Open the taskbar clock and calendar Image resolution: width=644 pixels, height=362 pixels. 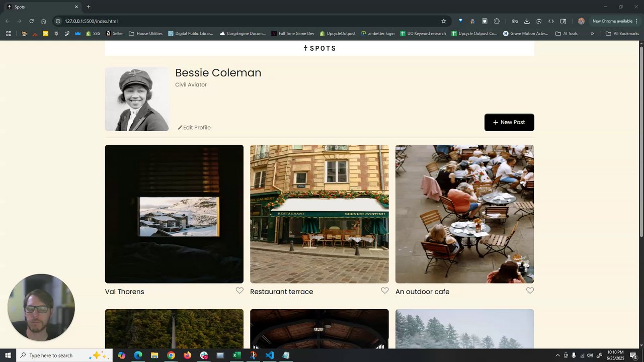[x=616, y=355]
